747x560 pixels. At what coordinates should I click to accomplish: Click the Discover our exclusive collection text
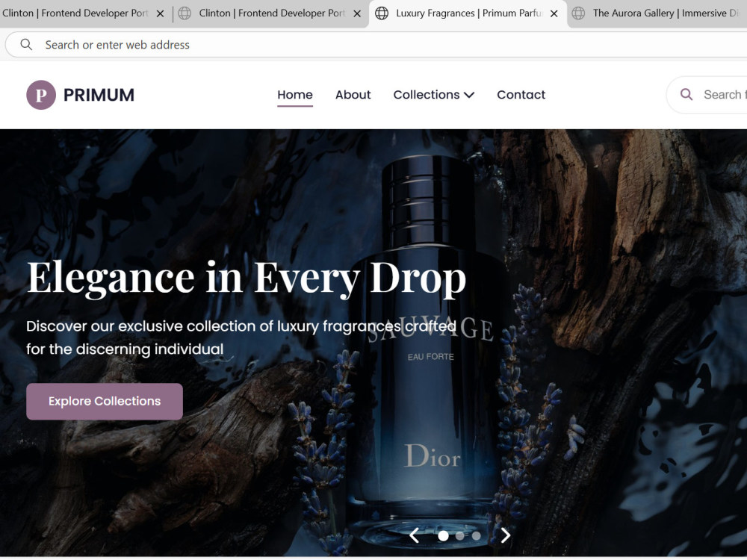click(x=241, y=337)
